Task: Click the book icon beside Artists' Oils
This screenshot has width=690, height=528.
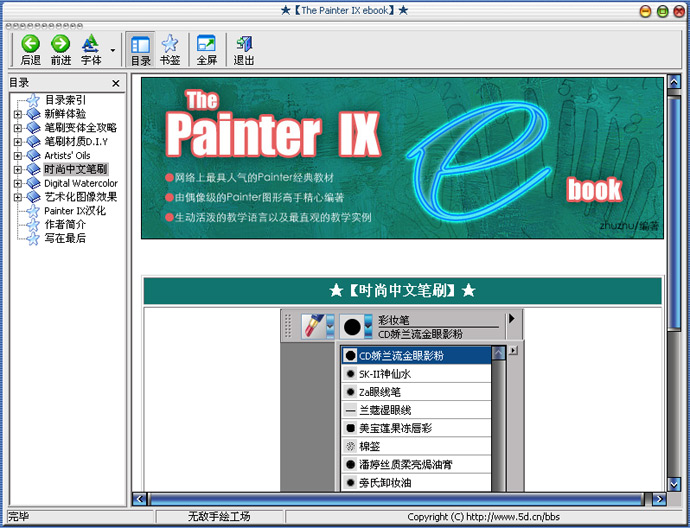Action: point(33,155)
